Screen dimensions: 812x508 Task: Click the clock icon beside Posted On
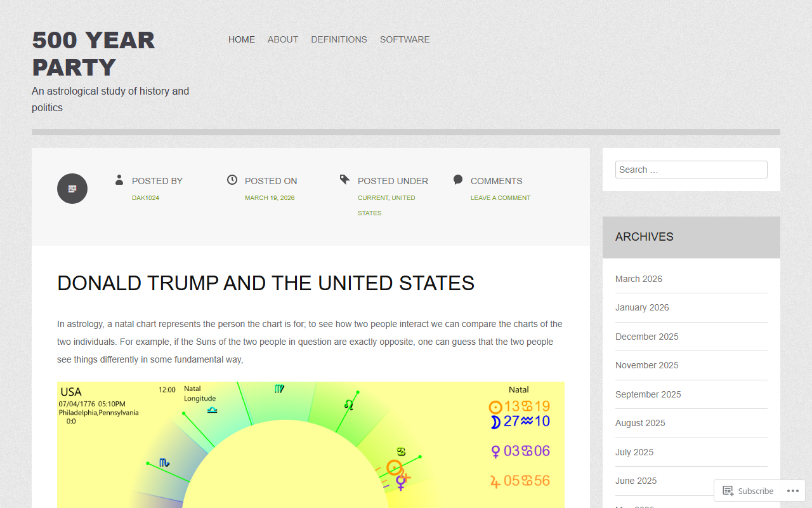[x=232, y=180]
